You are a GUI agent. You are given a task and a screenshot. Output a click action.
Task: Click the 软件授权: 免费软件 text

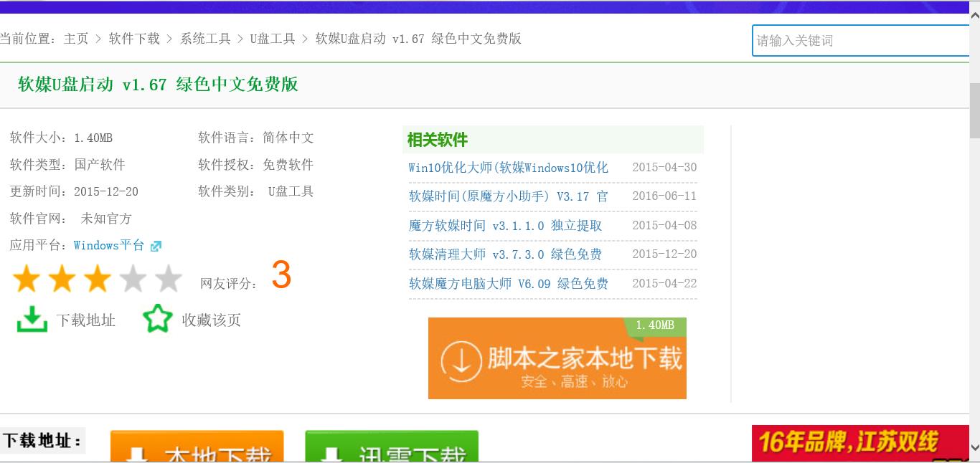point(256,165)
